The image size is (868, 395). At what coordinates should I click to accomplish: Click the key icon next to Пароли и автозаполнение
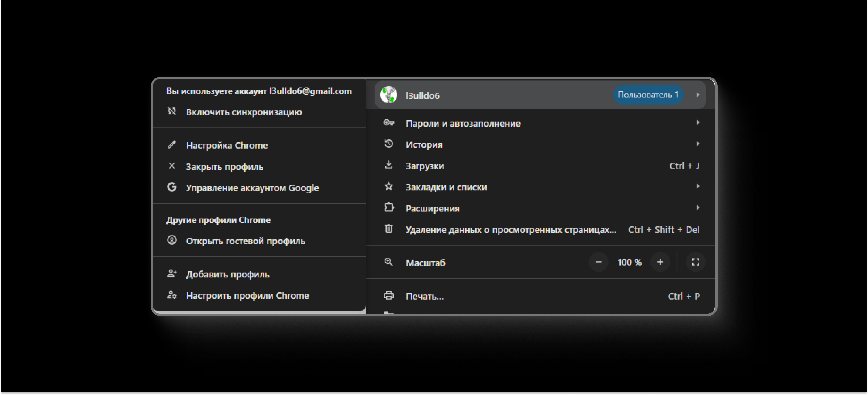pyautogui.click(x=389, y=123)
